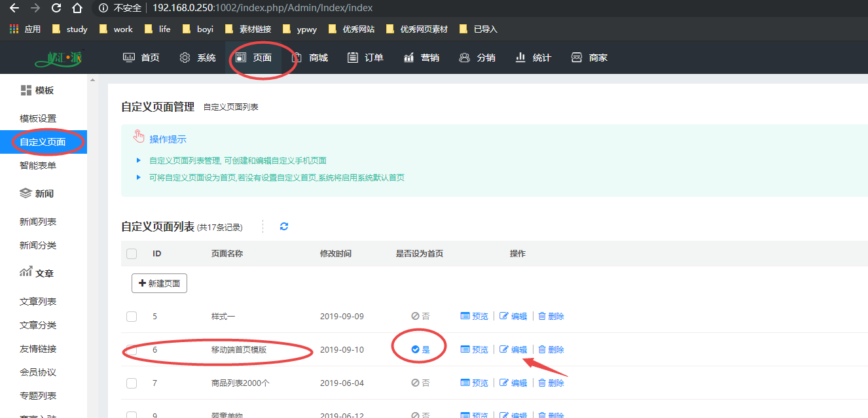Switch to the 订单 orders menu
This screenshot has width=868, height=418.
pos(365,58)
